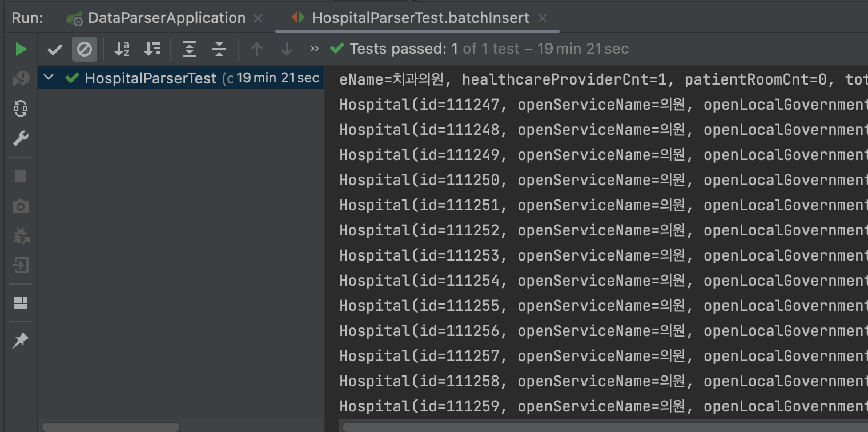This screenshot has width=868, height=432.
Task: Open run configuration wrench settings
Action: pyautogui.click(x=21, y=138)
